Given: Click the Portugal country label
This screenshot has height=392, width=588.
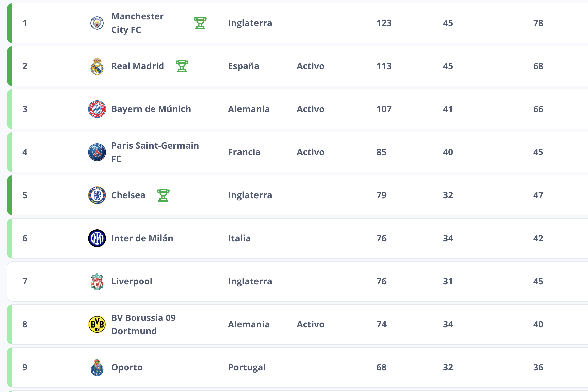Looking at the screenshot, I should click(247, 367).
